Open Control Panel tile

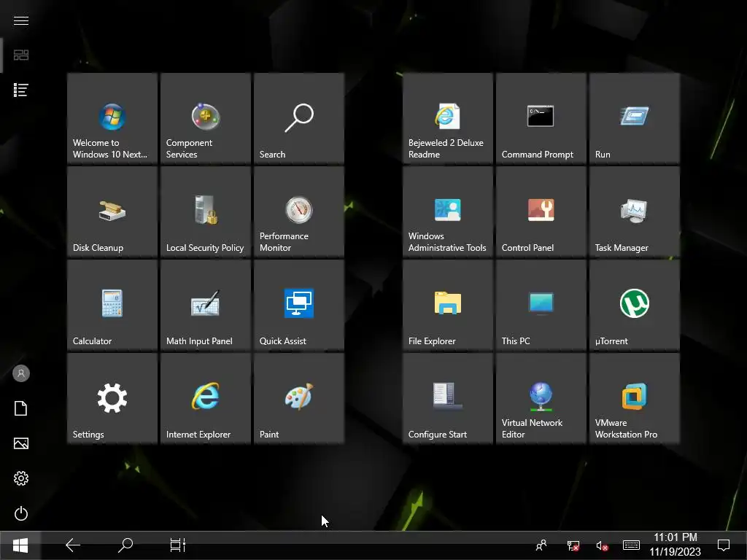[x=541, y=212]
